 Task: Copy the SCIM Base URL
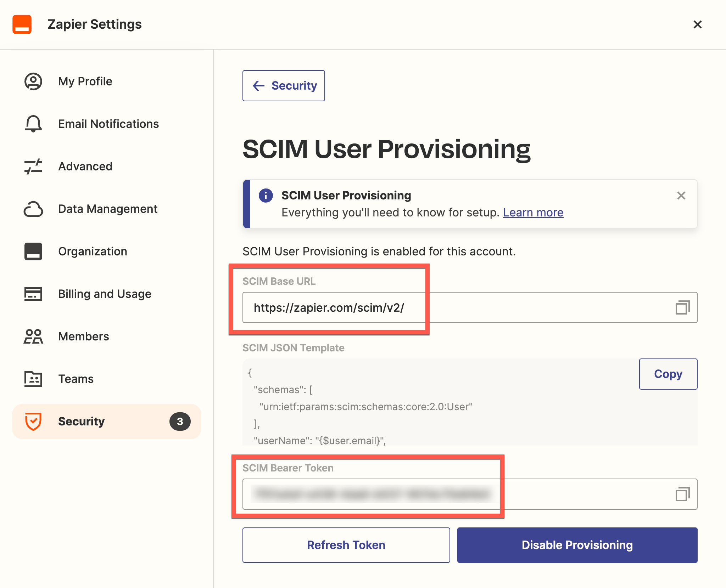coord(682,307)
